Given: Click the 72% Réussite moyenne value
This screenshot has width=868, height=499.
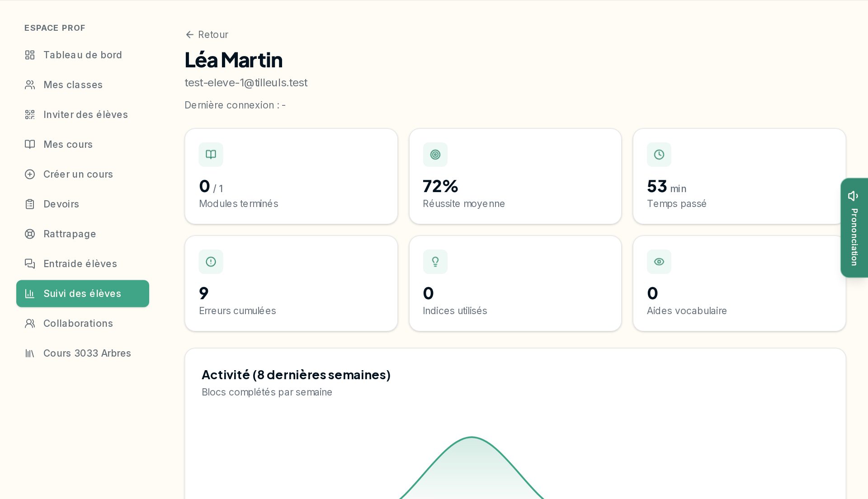Looking at the screenshot, I should [x=440, y=186].
